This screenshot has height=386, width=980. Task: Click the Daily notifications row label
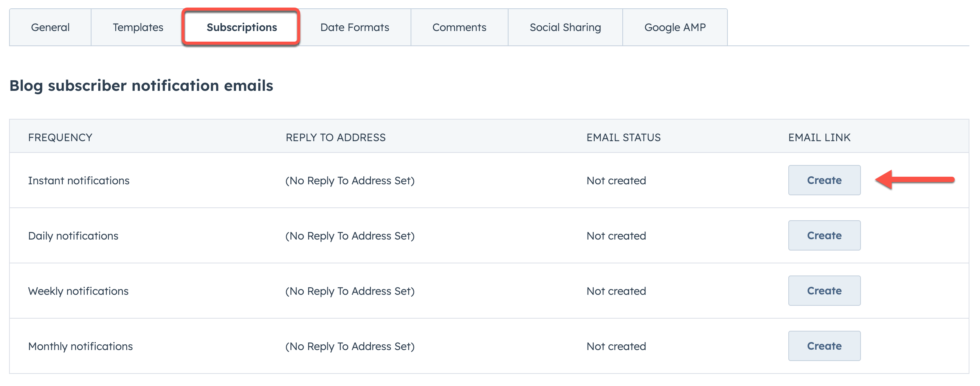click(73, 236)
